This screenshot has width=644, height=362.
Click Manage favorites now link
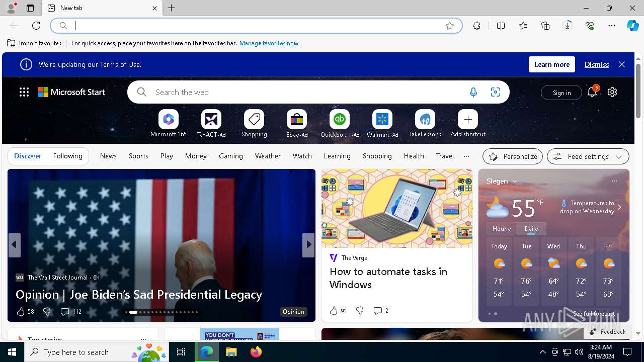tap(269, 43)
